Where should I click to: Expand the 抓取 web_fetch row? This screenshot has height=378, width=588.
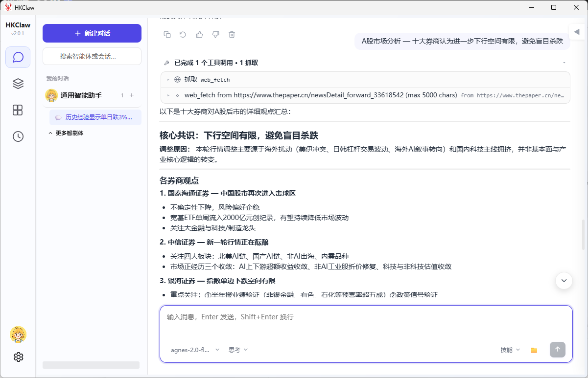pos(365,80)
